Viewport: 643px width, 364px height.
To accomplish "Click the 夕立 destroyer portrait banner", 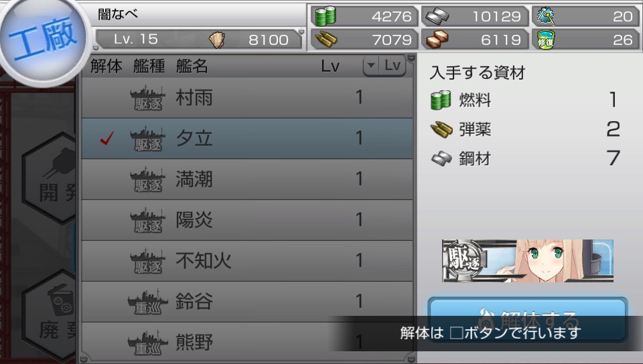I will (x=528, y=261).
